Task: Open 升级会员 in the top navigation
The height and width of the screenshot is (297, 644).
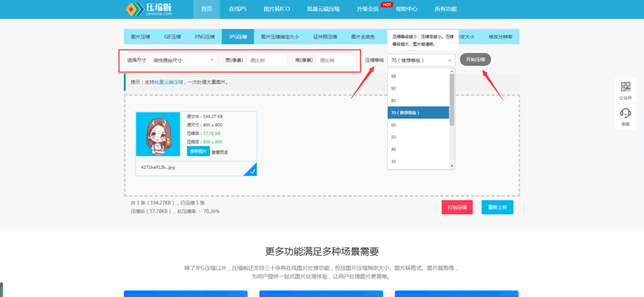Action: click(367, 9)
